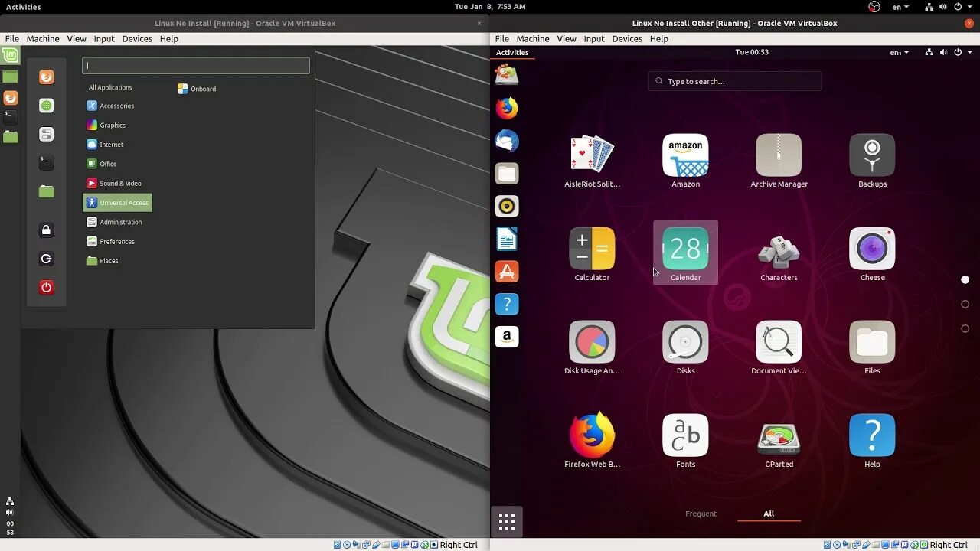Open Archive Manager

pyautogui.click(x=779, y=161)
